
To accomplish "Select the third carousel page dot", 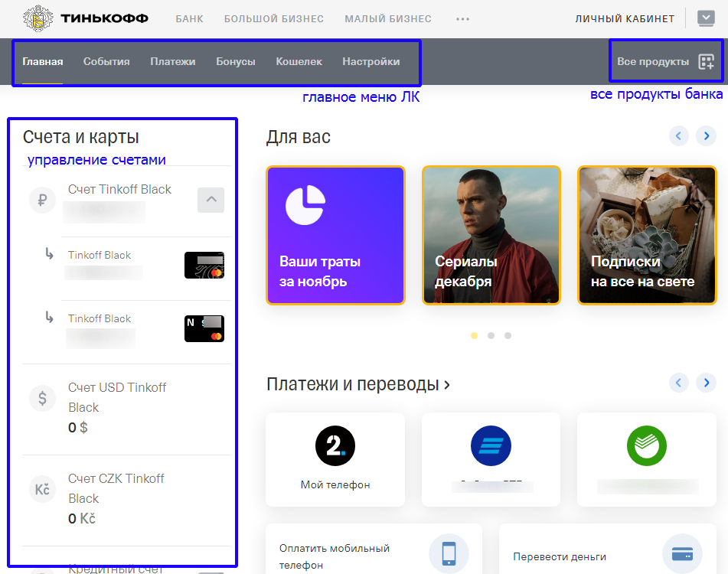I will pyautogui.click(x=508, y=335).
